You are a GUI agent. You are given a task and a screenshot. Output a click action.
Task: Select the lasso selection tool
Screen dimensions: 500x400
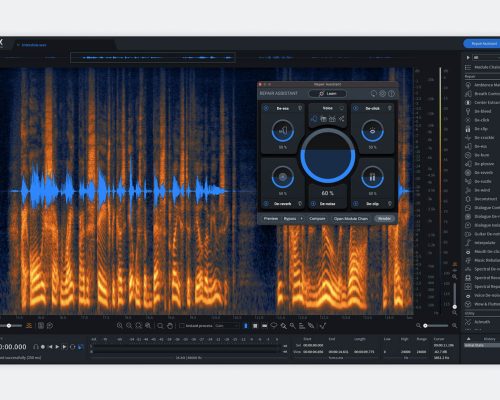pos(274,326)
